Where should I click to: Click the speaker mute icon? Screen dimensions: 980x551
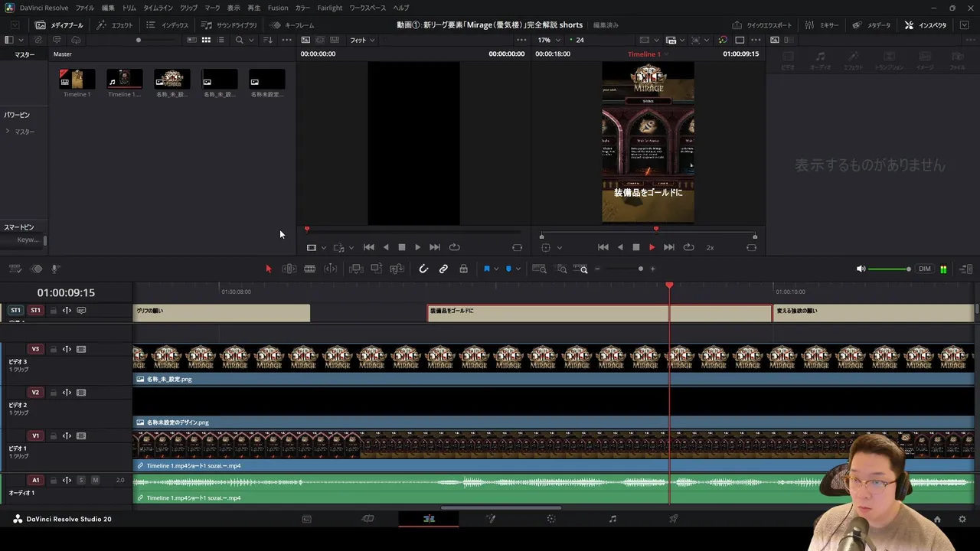click(x=861, y=269)
